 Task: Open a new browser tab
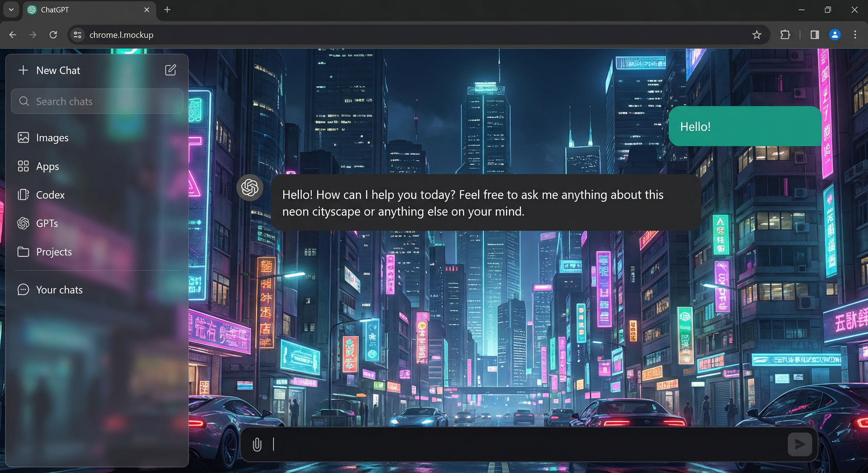pyautogui.click(x=167, y=10)
